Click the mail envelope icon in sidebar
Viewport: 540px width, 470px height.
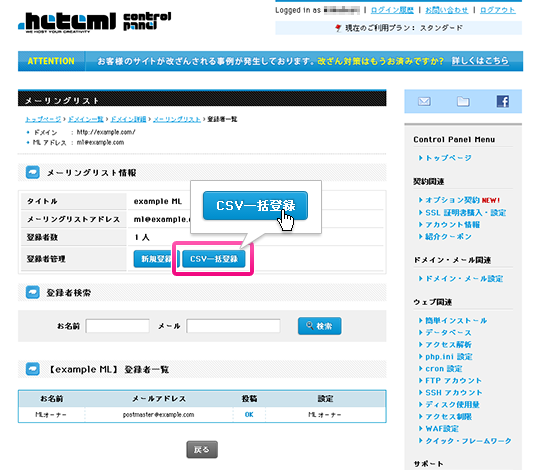[x=424, y=102]
